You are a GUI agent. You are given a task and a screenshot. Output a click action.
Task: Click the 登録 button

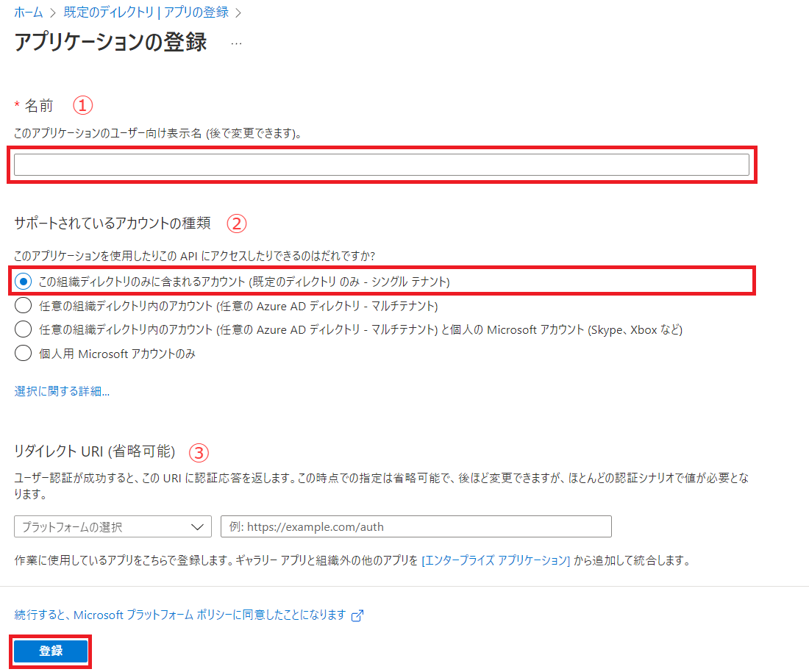(51, 651)
